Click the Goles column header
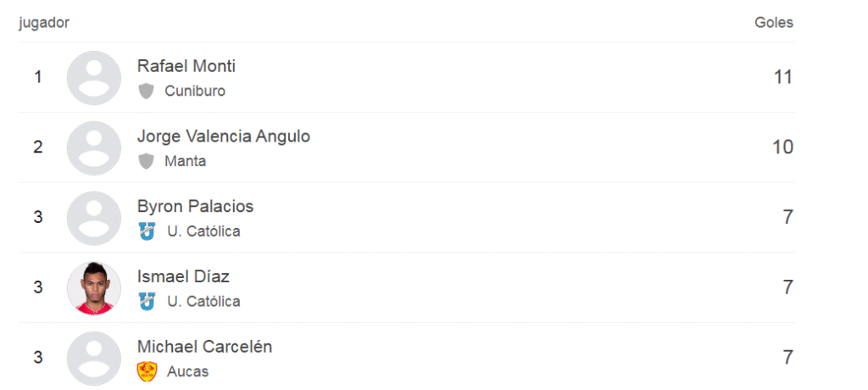The height and width of the screenshot is (390, 868). 774,23
